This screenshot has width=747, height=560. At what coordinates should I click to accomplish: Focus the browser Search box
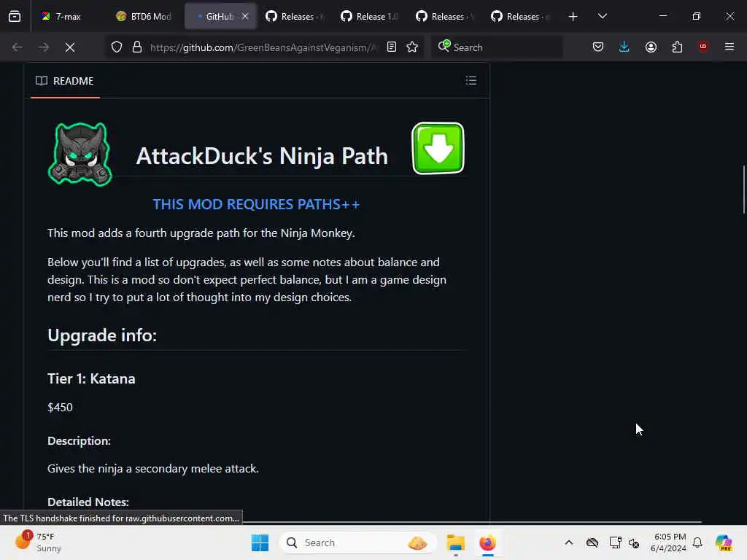(497, 47)
